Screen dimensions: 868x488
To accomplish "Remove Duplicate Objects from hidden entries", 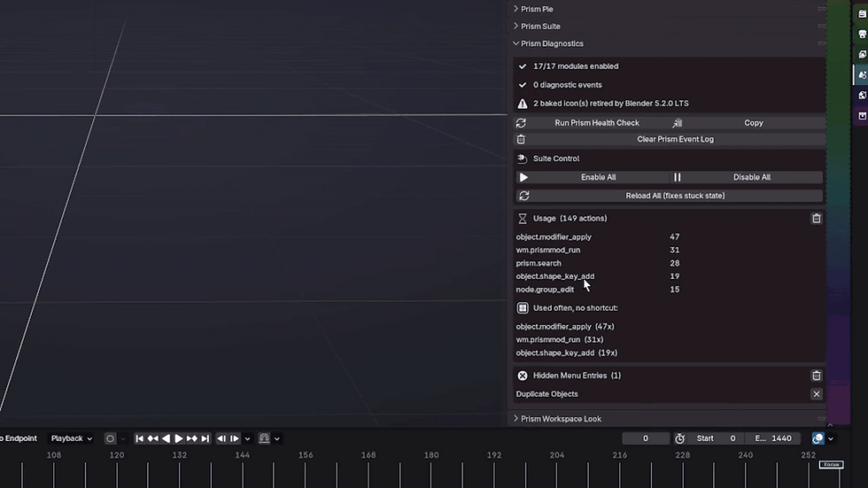I will click(817, 394).
